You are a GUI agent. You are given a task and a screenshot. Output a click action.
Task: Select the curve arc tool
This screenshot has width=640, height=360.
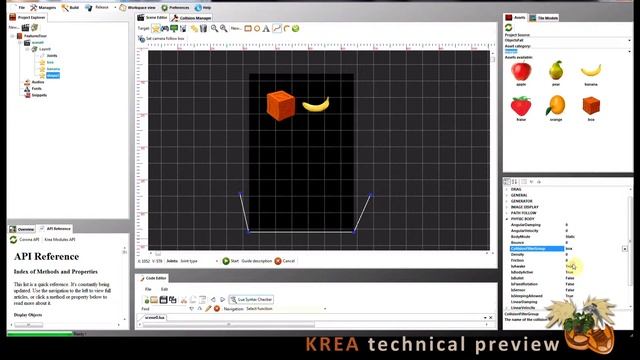[287, 28]
